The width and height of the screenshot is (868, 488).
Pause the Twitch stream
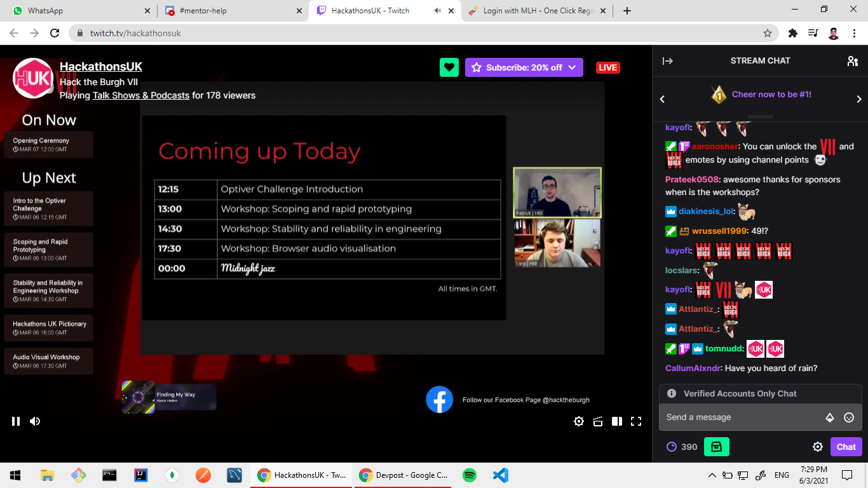(16, 421)
